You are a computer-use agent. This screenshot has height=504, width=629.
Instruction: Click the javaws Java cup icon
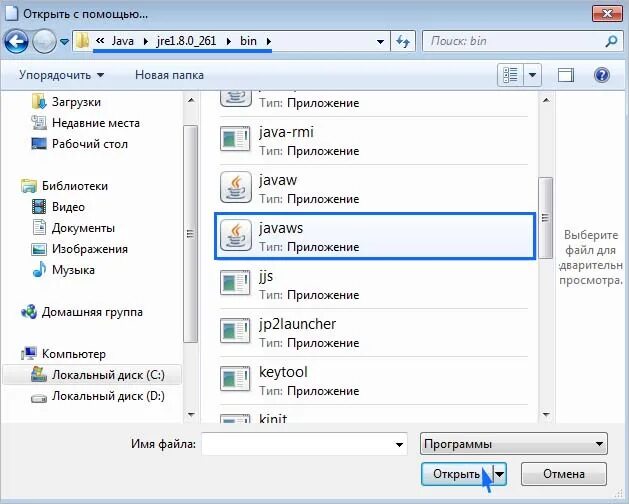tap(236, 236)
